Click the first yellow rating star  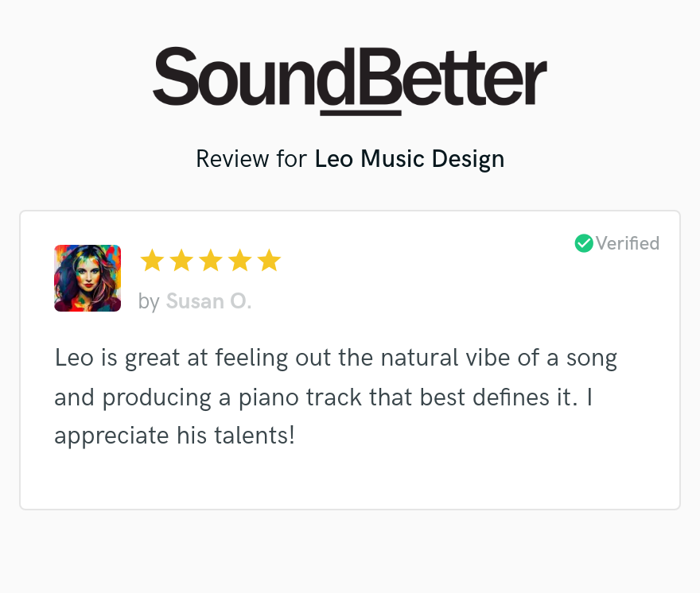[x=152, y=260]
